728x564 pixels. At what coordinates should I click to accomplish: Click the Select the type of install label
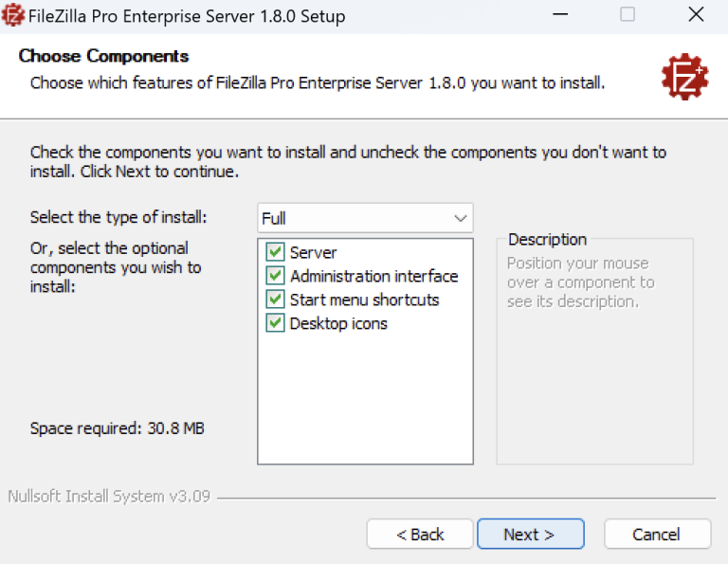click(x=118, y=217)
